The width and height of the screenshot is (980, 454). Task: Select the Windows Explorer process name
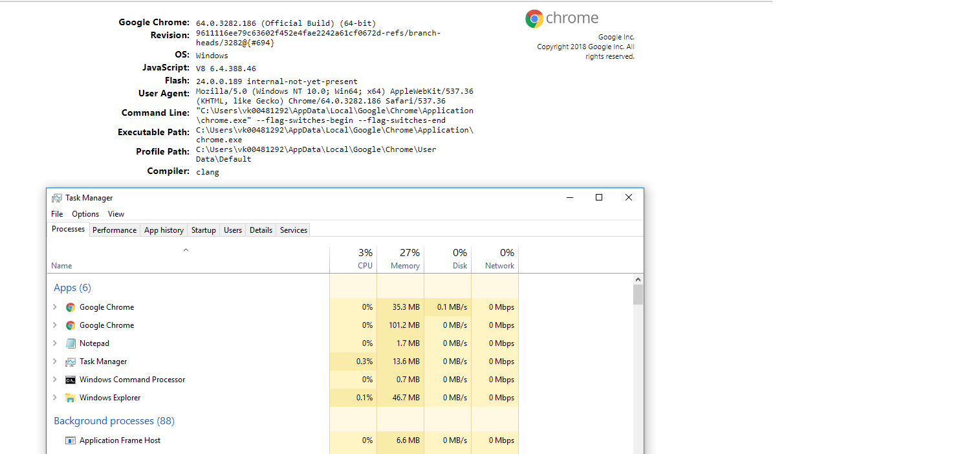tap(110, 398)
